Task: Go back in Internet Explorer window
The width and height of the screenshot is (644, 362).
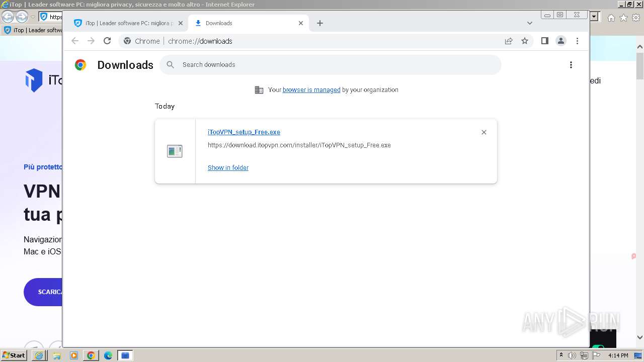Action: click(x=8, y=17)
